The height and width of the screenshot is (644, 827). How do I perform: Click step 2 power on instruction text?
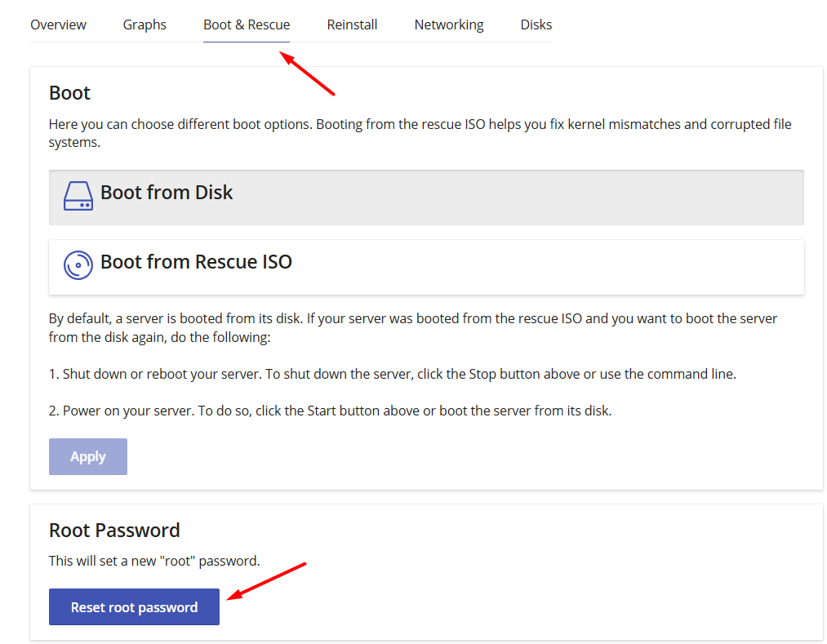(x=330, y=411)
